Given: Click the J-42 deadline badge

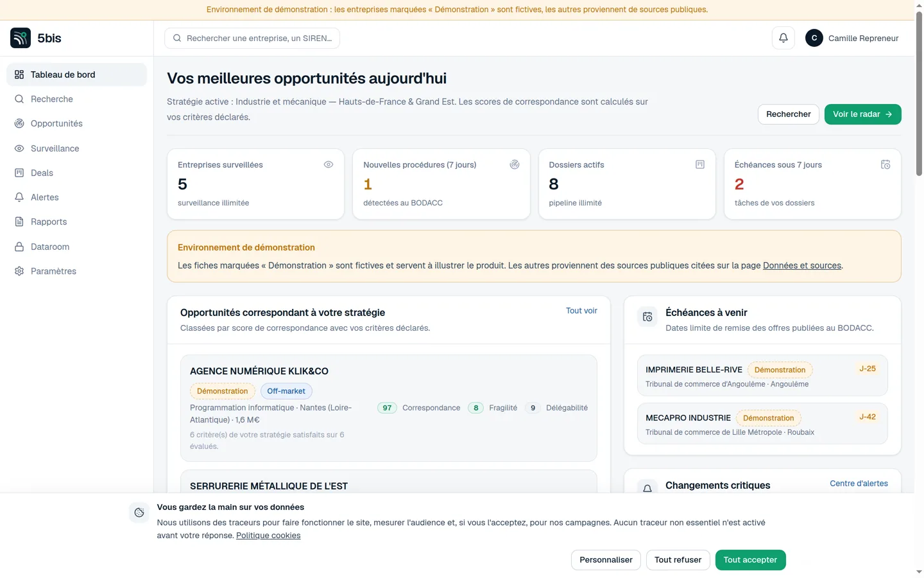Looking at the screenshot, I should (868, 417).
